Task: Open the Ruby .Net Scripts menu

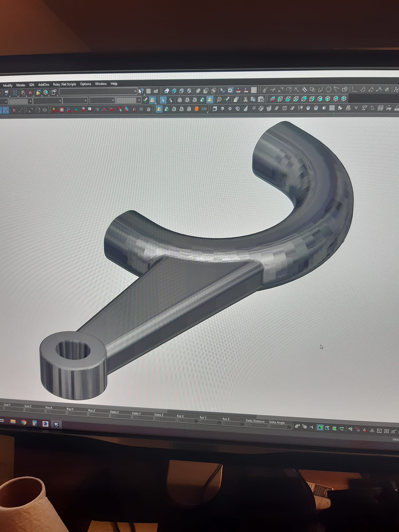Action: [64, 84]
